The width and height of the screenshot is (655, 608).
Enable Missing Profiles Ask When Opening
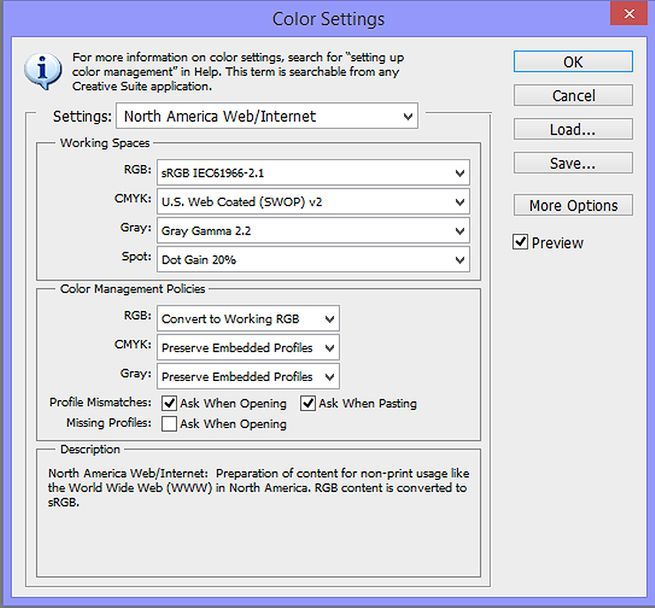pos(169,424)
